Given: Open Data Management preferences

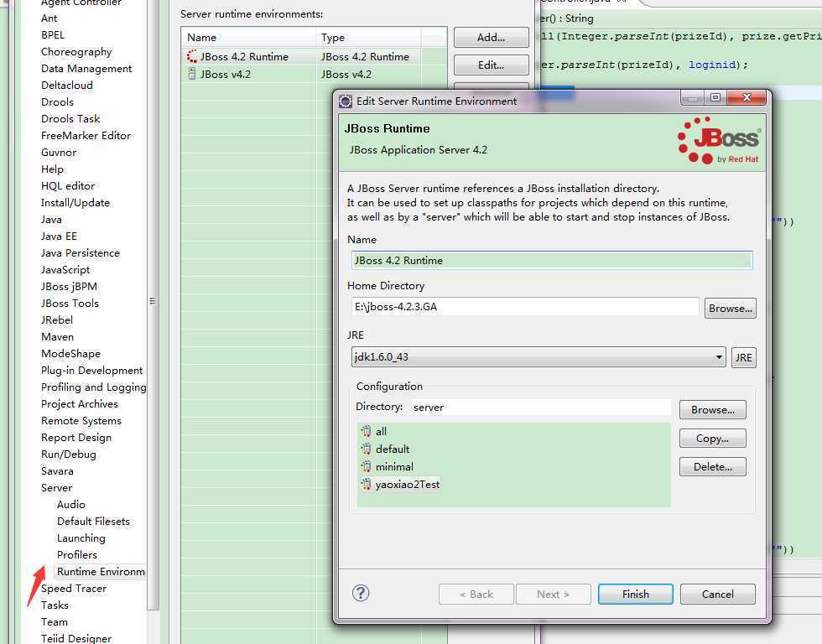Looking at the screenshot, I should click(86, 68).
